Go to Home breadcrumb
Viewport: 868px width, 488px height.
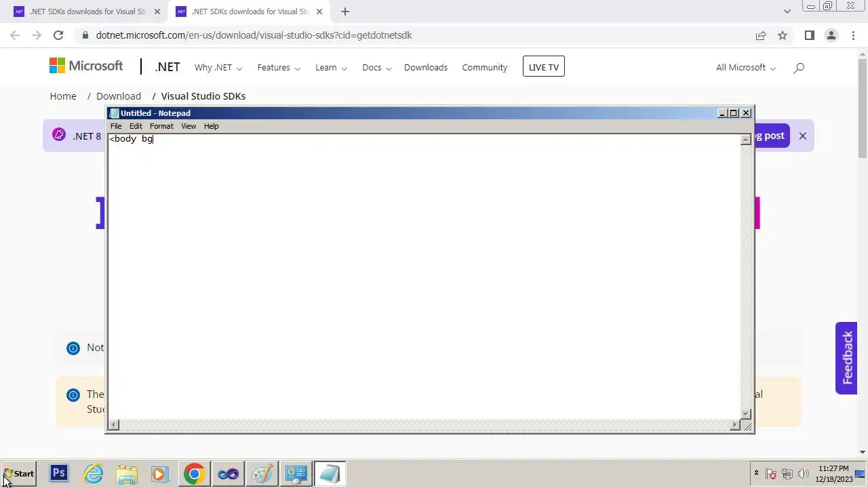pyautogui.click(x=63, y=96)
